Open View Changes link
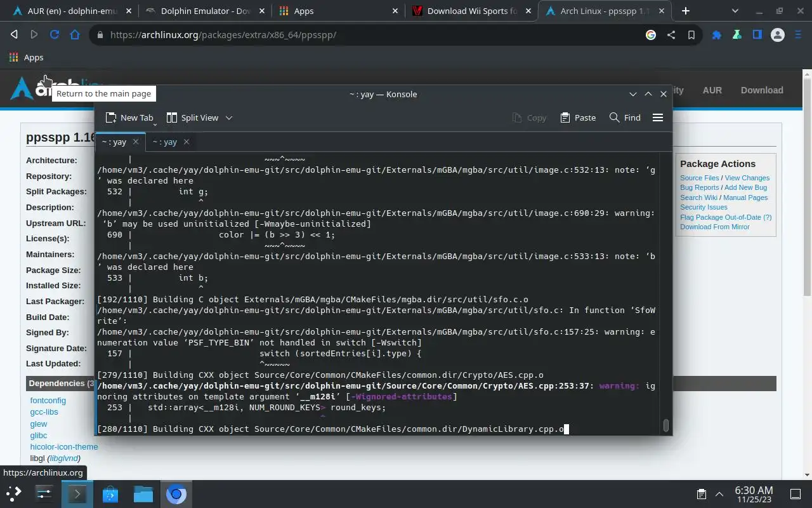 (x=747, y=178)
